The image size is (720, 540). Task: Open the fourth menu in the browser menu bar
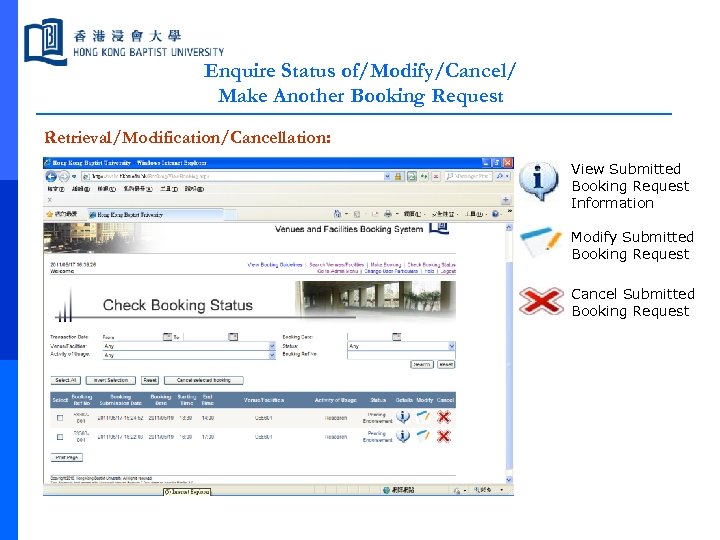click(138, 189)
